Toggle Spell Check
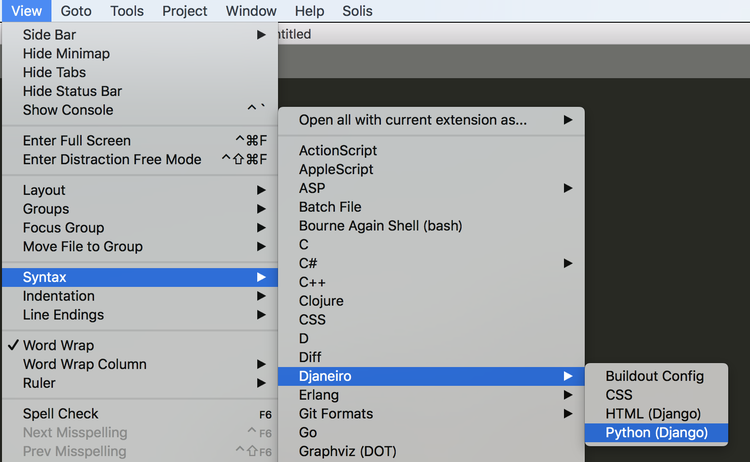The height and width of the screenshot is (462, 750). point(140,414)
